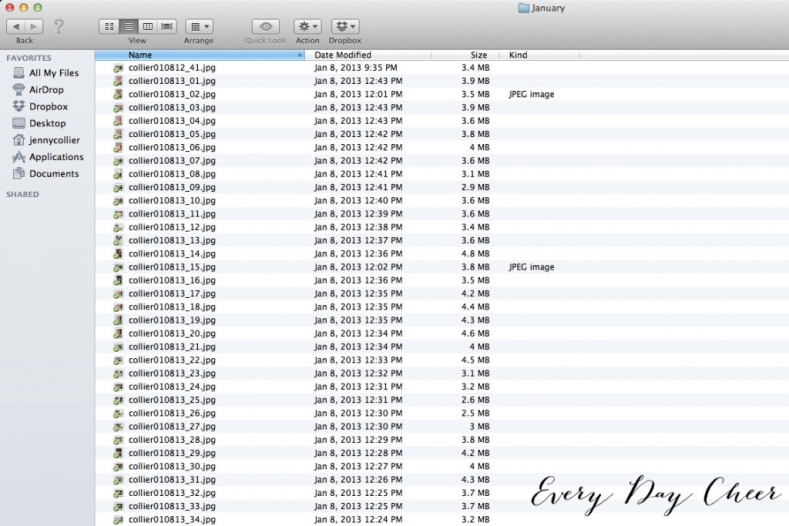
Task: Click thumbnail icon of collier010813_05.jpg
Action: pyautogui.click(x=118, y=134)
